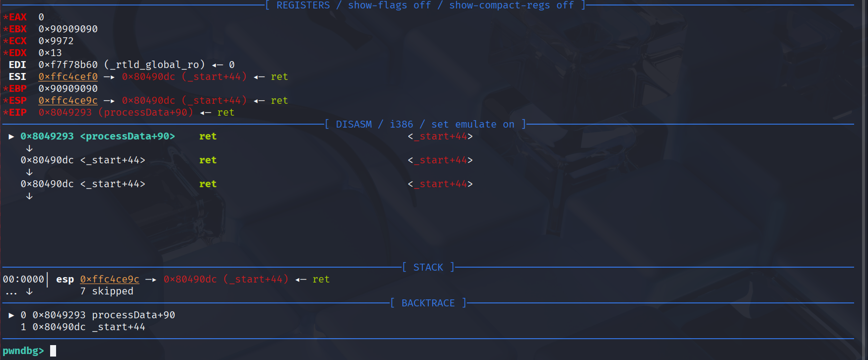The width and height of the screenshot is (868, 360).
Task: Click the pointer arrow after ESI address 0xffc4cef0
Action: 109,77
